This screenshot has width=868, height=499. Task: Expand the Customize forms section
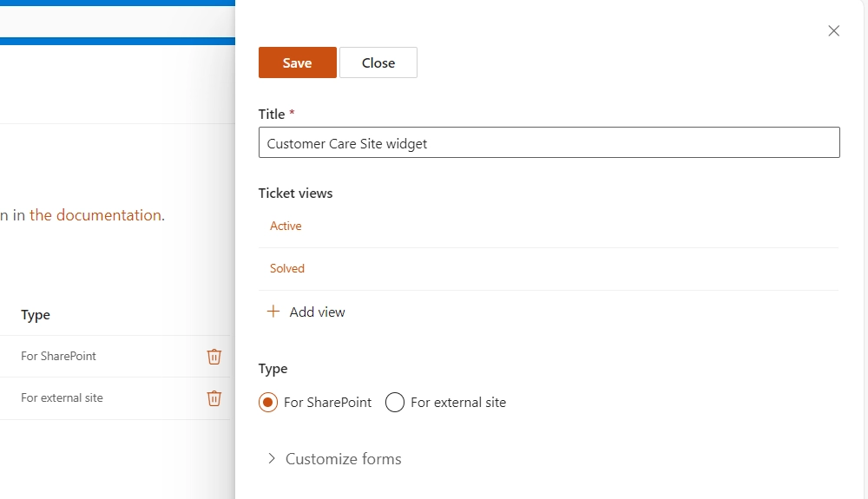coord(334,458)
